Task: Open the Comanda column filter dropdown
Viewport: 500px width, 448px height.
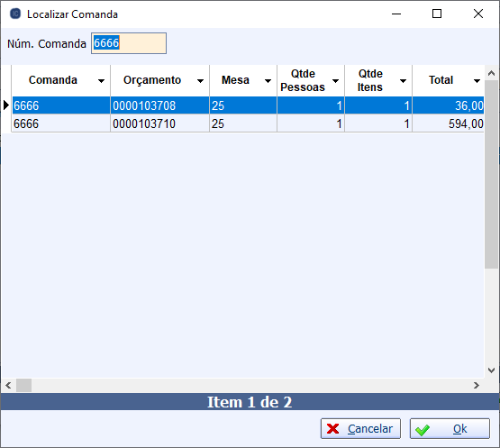Action: click(102, 81)
